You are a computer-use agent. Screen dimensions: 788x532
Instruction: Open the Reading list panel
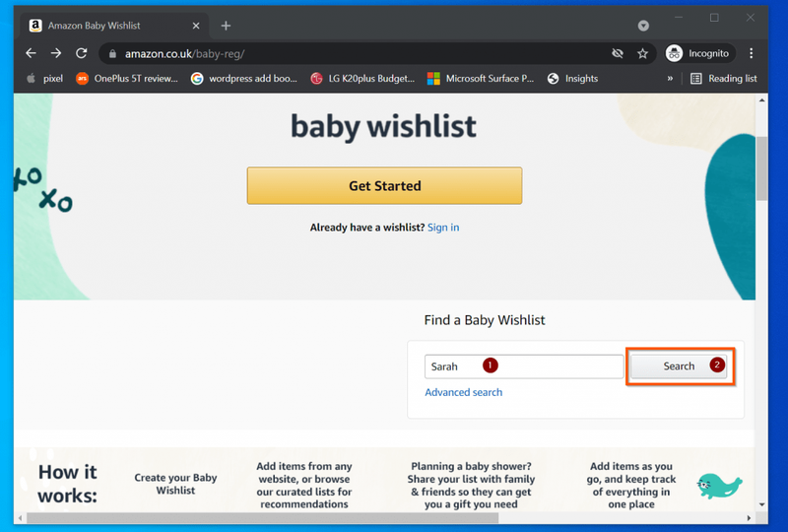(724, 79)
